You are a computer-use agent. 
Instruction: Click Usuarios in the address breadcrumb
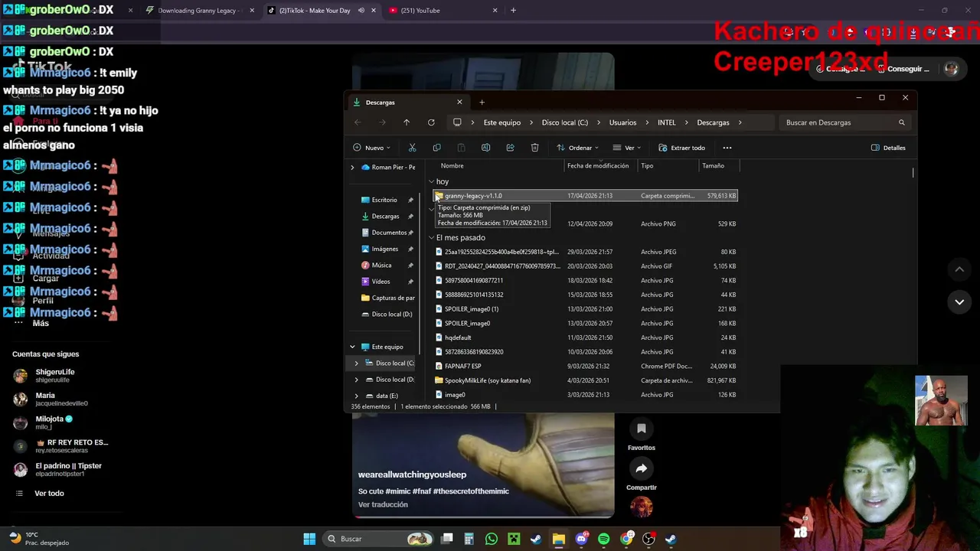622,122
